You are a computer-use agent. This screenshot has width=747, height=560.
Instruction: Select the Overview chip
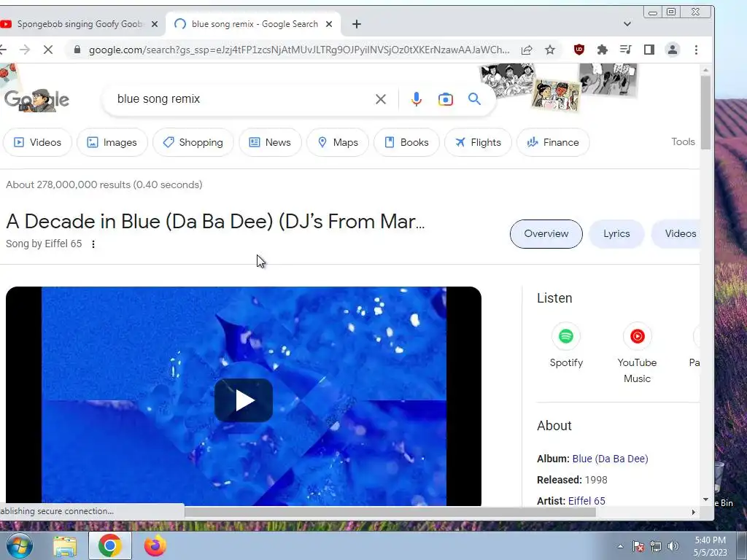point(546,234)
